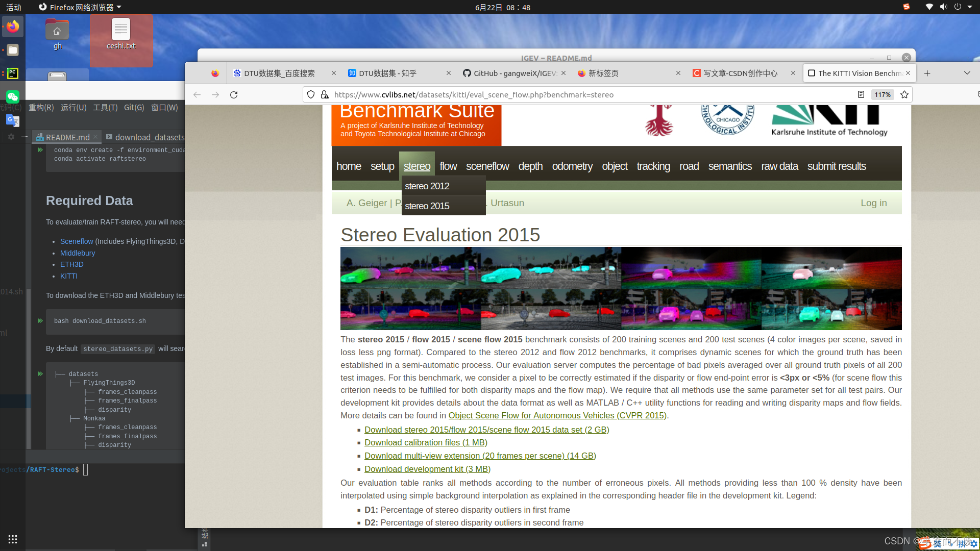Run the bash download_datasets.sh snippet arrow
The width and height of the screenshot is (980, 551).
[x=40, y=321]
